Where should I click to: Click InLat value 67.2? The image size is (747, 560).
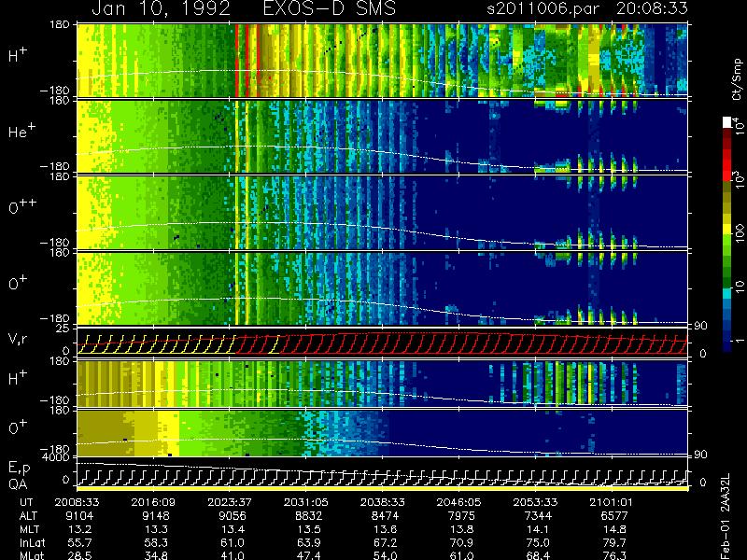tap(385, 542)
